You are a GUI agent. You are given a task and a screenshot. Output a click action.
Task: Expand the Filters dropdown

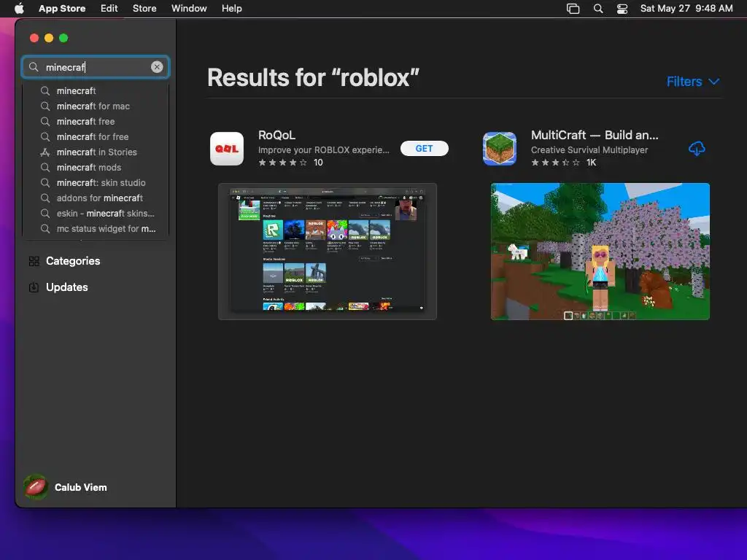click(693, 82)
